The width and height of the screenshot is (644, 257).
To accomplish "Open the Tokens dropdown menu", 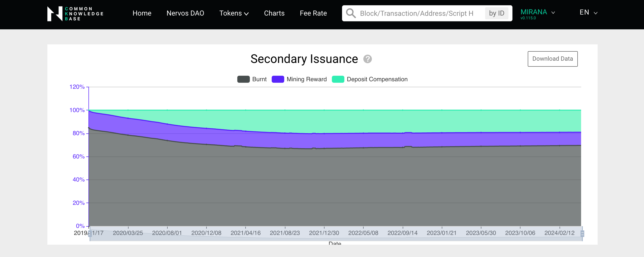I will [234, 13].
